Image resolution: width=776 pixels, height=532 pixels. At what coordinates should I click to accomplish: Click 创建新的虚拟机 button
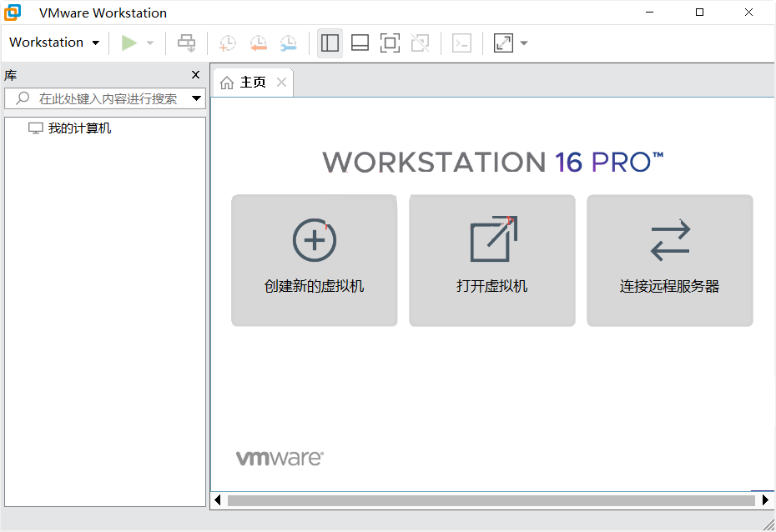(x=315, y=260)
